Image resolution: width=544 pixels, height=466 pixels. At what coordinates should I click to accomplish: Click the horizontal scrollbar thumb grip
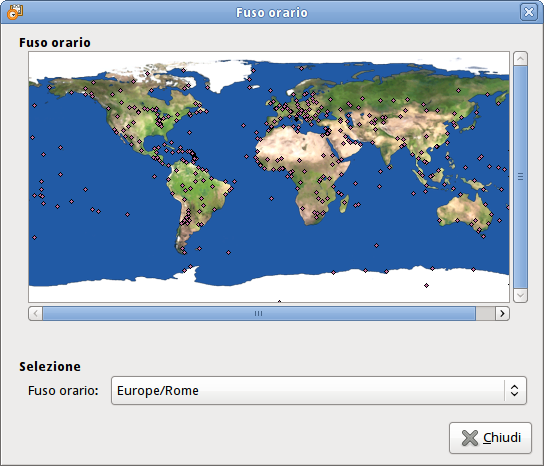pyautogui.click(x=258, y=313)
